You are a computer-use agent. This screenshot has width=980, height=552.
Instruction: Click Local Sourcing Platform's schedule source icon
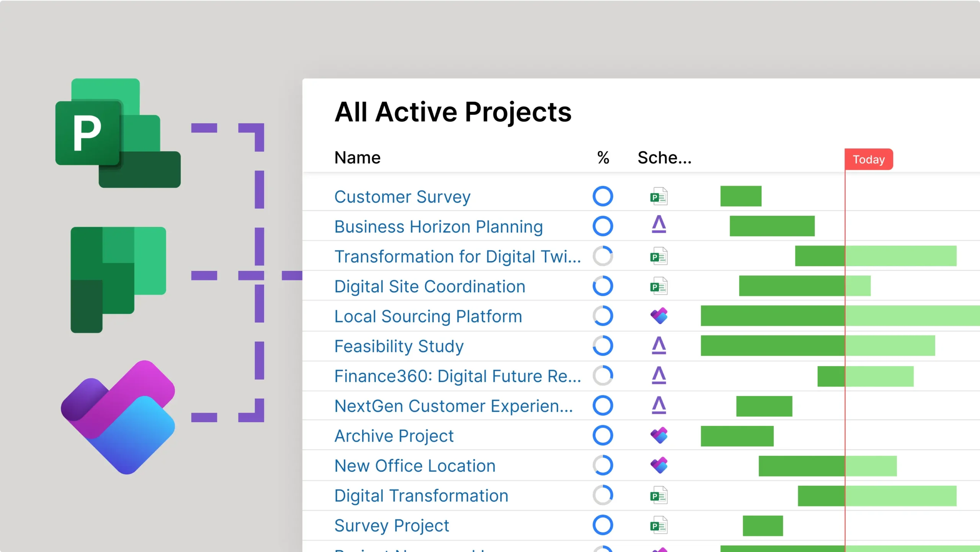click(x=658, y=316)
